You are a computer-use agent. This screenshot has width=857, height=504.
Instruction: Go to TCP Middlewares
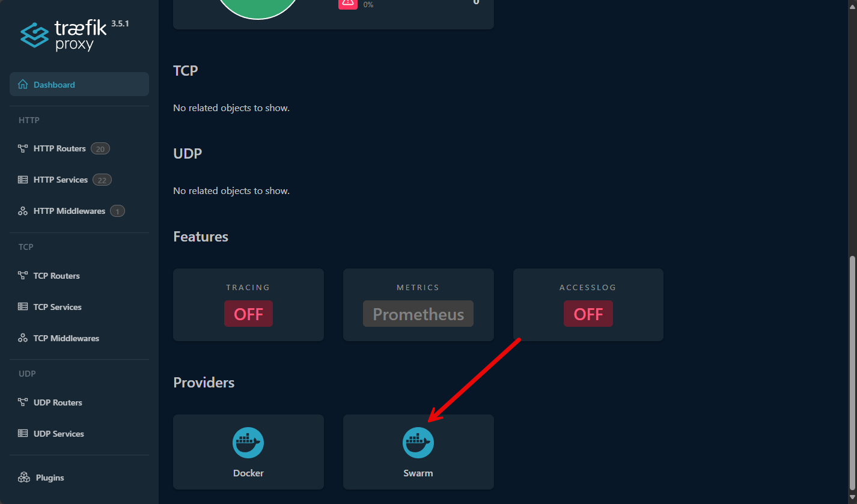[66, 338]
